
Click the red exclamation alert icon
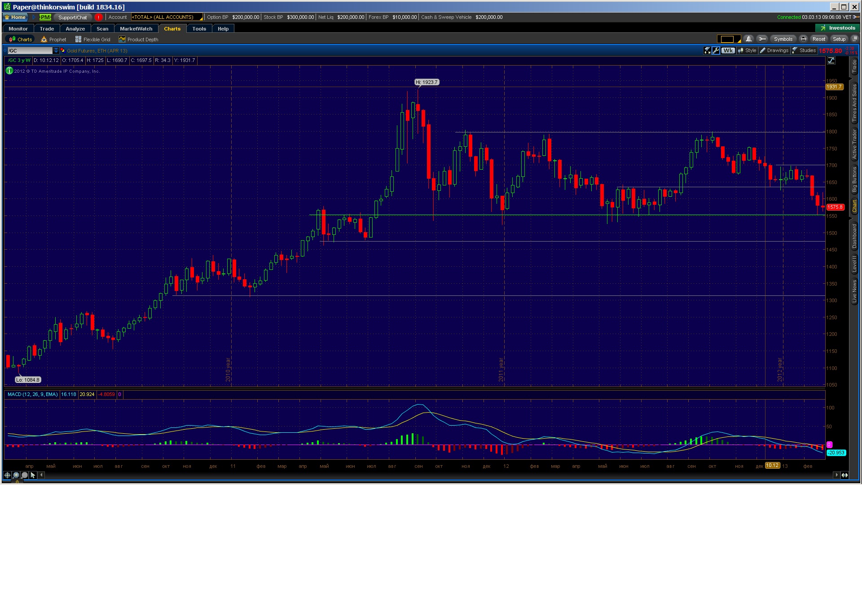pyautogui.click(x=99, y=17)
